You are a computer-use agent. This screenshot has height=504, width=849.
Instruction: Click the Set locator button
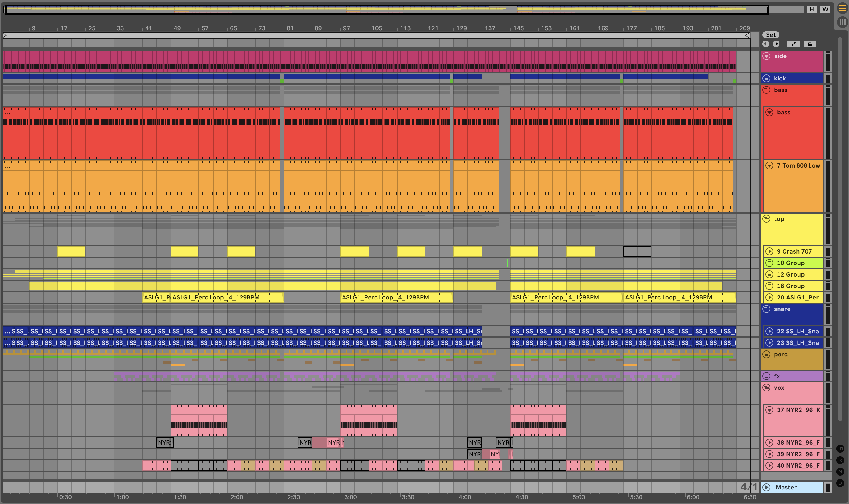pyautogui.click(x=771, y=35)
